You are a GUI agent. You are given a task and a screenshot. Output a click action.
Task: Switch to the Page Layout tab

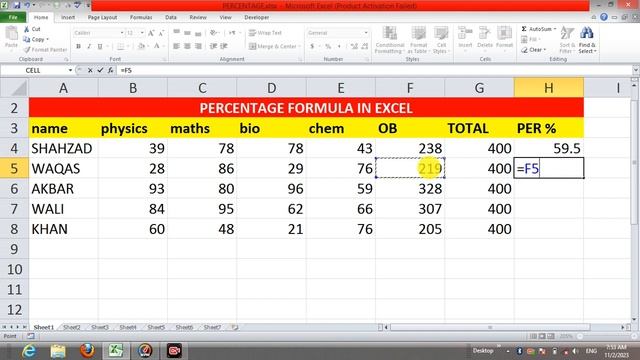pos(102,17)
